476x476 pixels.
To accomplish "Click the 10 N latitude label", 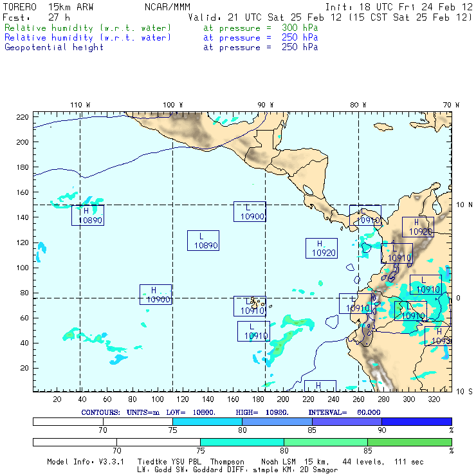I will tap(464, 205).
